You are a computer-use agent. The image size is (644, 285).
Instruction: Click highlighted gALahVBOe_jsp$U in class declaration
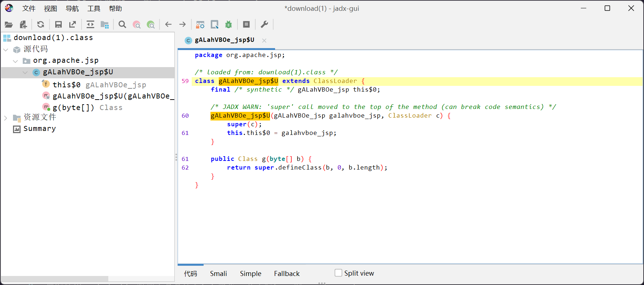point(248,81)
